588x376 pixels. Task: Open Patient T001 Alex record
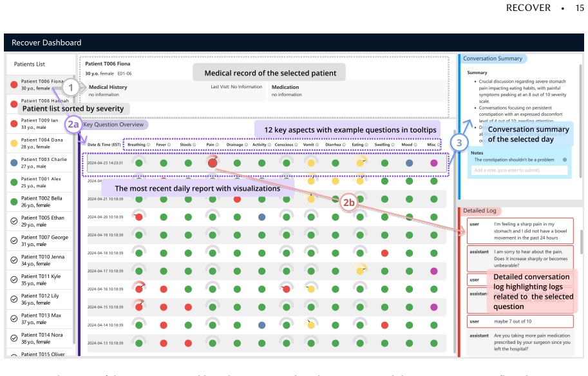[x=40, y=182]
